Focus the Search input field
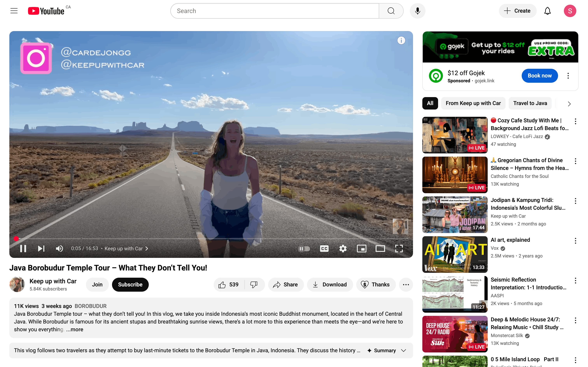This screenshot has width=588, height=367. (275, 11)
